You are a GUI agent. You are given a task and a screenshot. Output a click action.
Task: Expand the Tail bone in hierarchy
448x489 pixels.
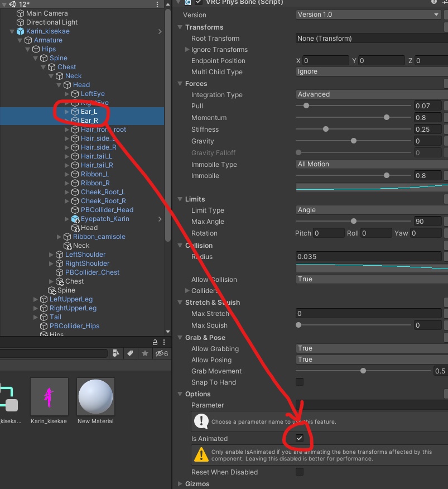36,317
